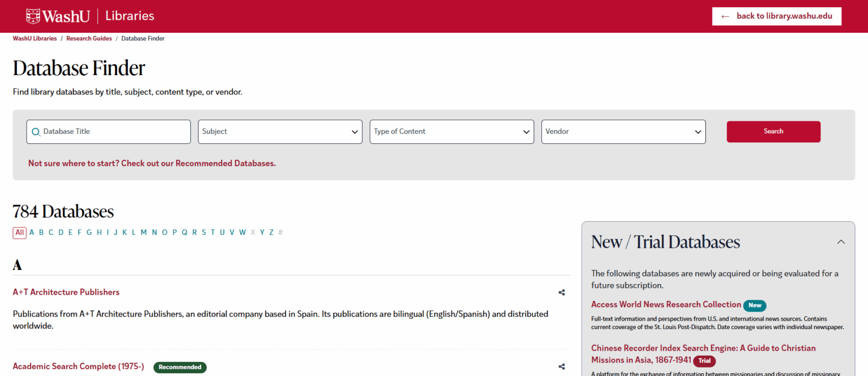Navigate to WashU Libraries breadcrumb

click(x=34, y=38)
